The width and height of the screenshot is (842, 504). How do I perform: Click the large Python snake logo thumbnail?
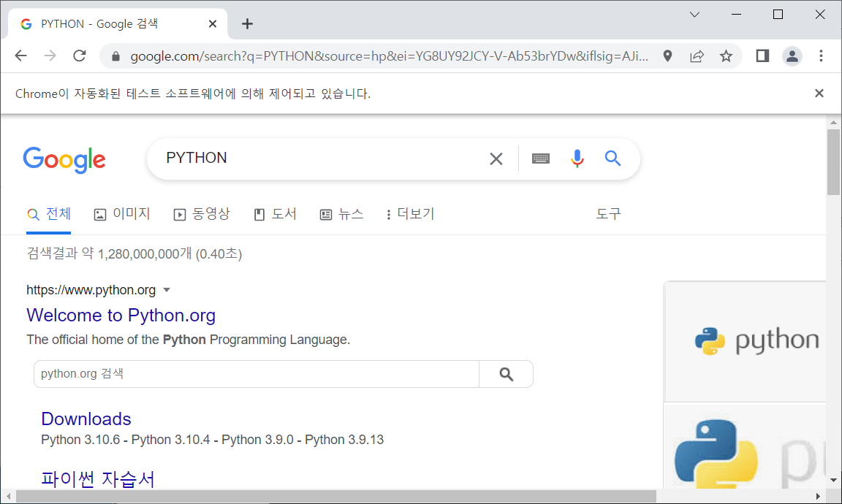745,446
